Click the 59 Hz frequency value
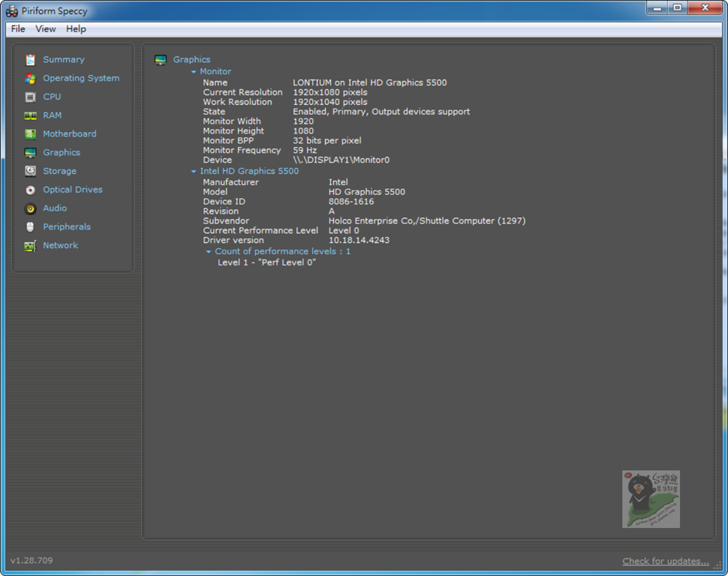 [x=305, y=150]
